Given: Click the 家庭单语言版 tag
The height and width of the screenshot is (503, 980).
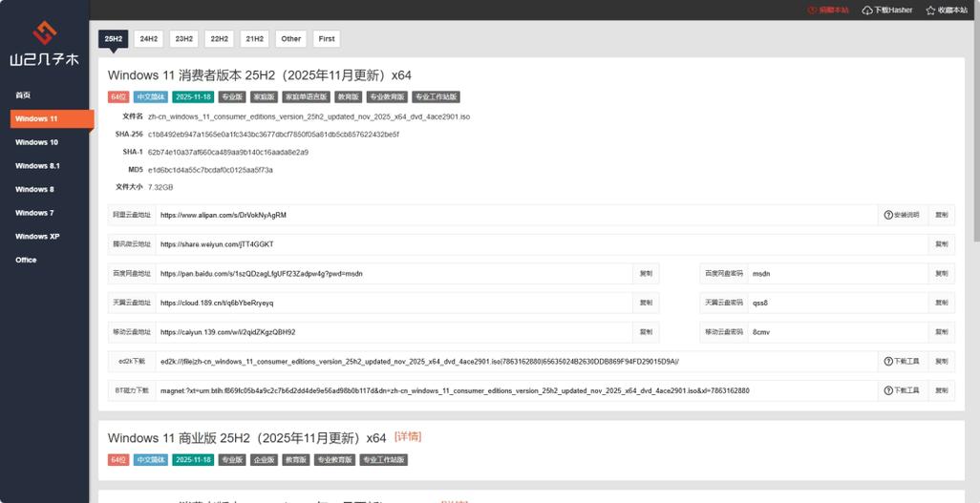Looking at the screenshot, I should [306, 96].
